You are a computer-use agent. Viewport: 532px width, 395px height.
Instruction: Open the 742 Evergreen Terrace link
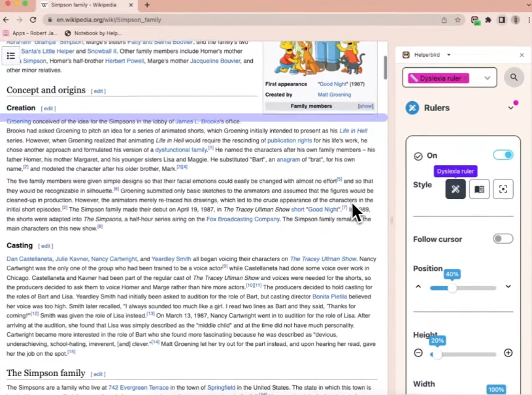138,388
